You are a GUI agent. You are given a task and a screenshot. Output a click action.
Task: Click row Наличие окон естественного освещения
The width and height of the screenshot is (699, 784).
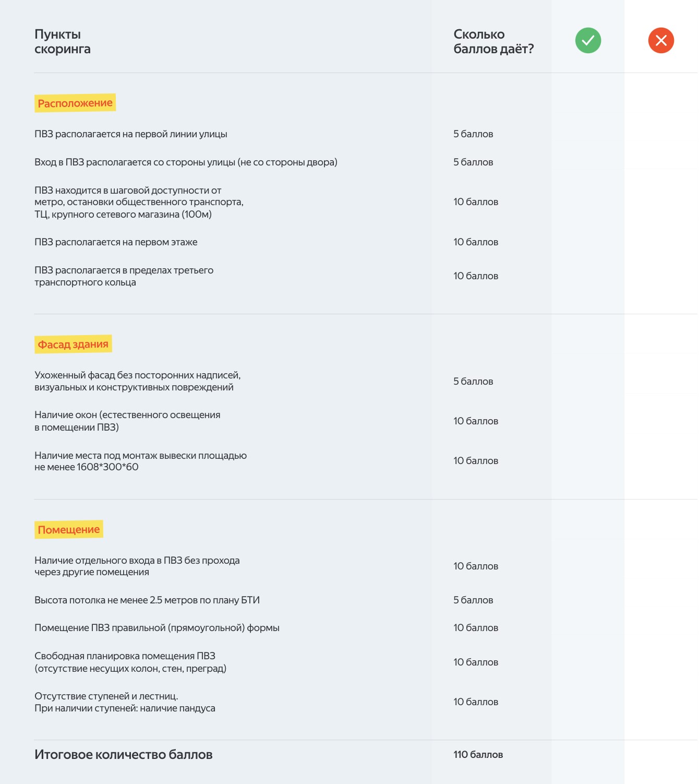point(127,421)
